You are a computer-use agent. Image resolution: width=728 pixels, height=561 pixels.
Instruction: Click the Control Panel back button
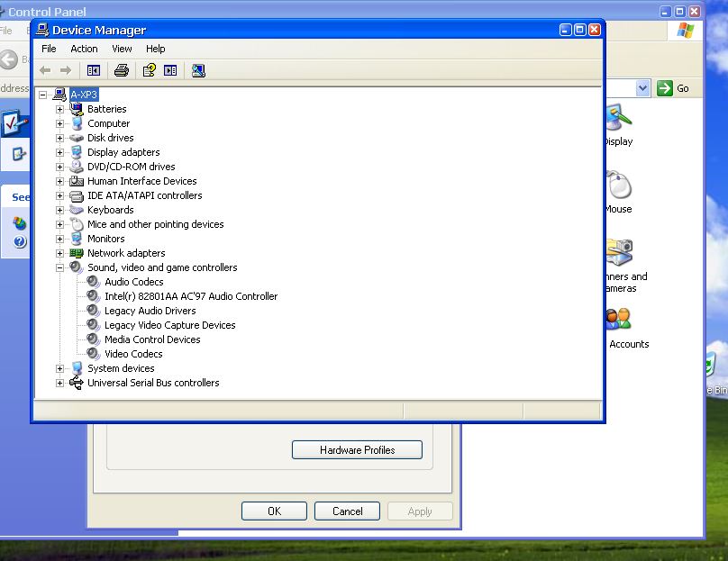[8, 59]
